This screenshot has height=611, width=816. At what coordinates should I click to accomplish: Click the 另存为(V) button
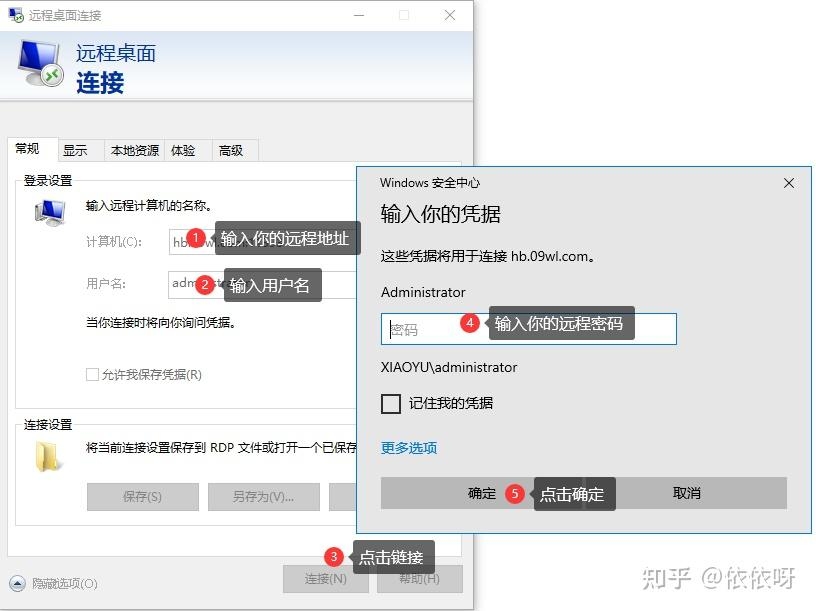pos(263,497)
